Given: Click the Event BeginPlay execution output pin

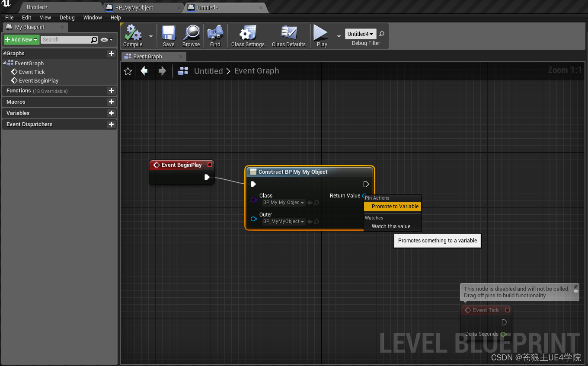Looking at the screenshot, I should [x=207, y=177].
